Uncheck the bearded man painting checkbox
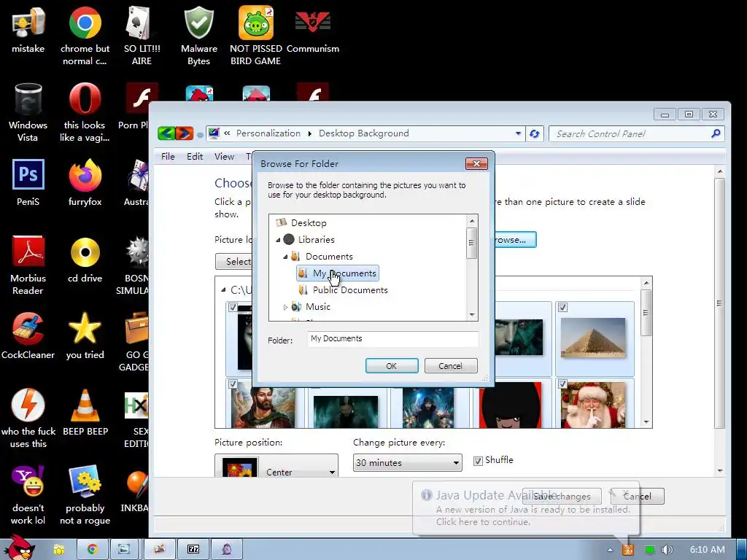The height and width of the screenshot is (560, 747). pos(233,384)
